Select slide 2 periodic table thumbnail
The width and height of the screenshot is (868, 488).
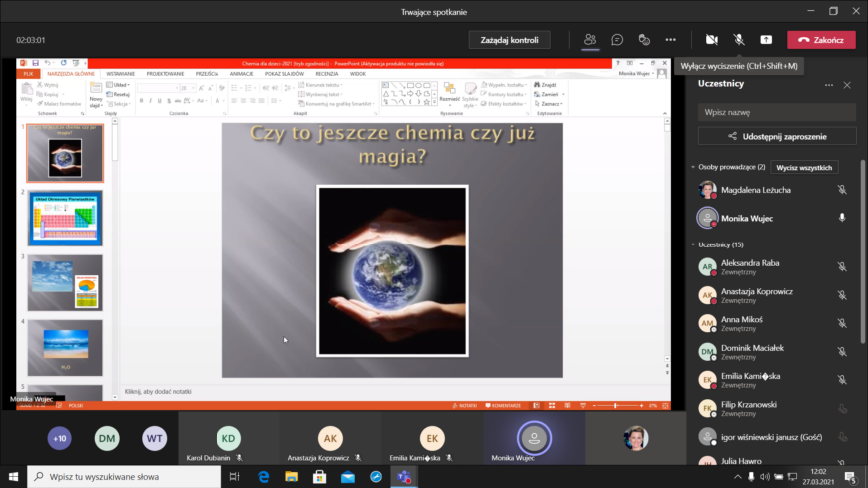65,219
